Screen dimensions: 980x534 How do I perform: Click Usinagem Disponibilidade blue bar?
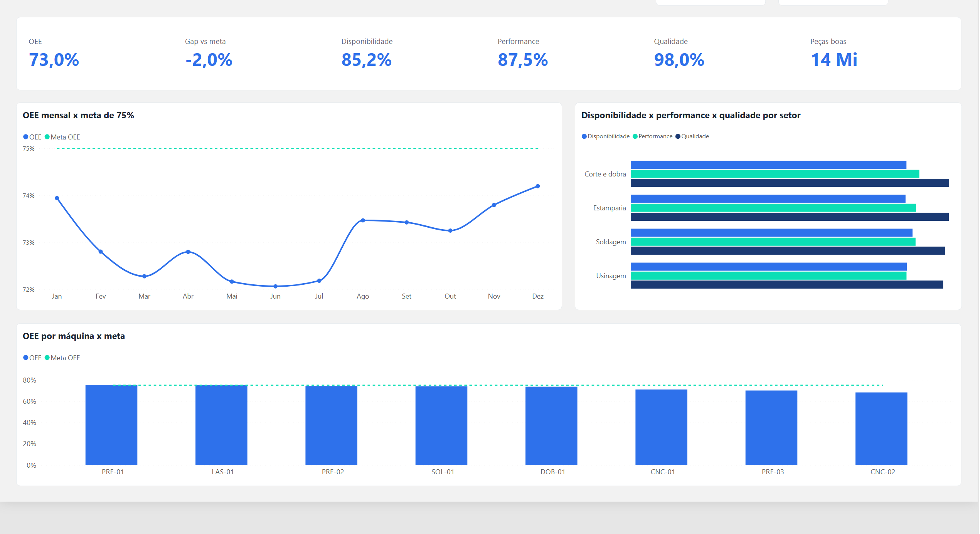(769, 267)
